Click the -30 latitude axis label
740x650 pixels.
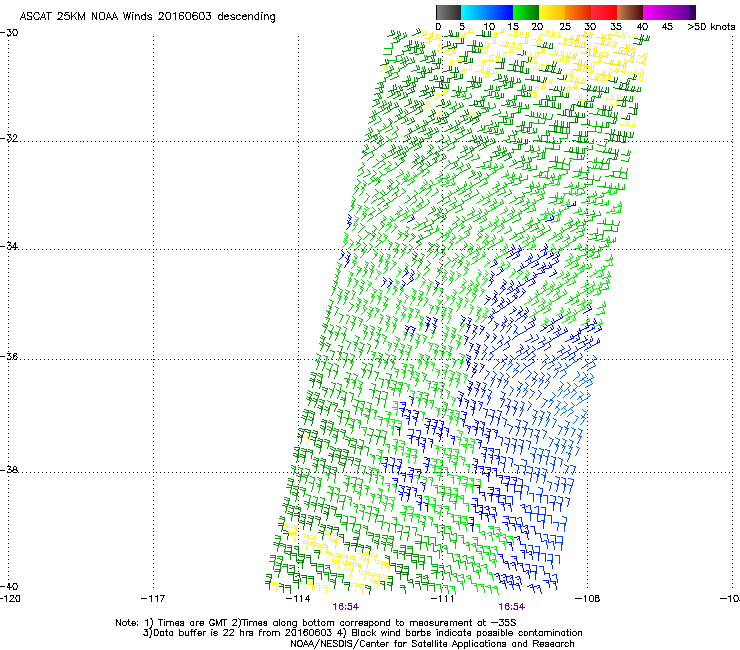(x=9, y=33)
